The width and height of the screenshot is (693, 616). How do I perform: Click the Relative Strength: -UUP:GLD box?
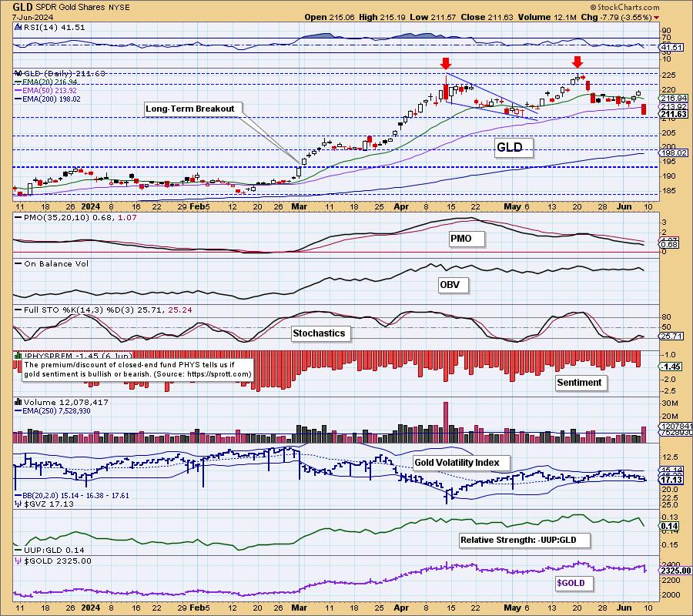click(x=524, y=540)
